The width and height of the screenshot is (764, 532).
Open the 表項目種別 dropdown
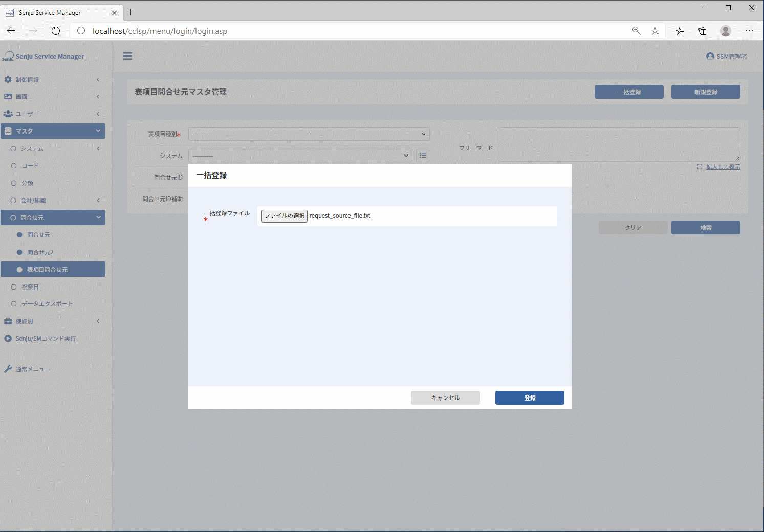point(309,134)
